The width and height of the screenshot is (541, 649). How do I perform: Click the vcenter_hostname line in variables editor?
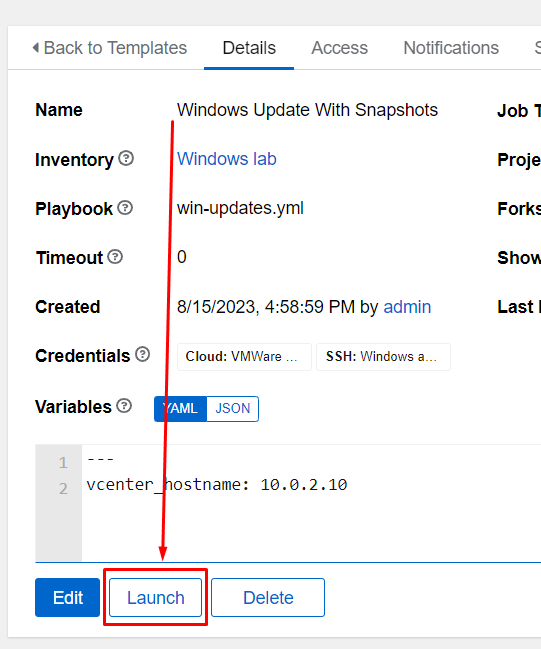pos(217,485)
